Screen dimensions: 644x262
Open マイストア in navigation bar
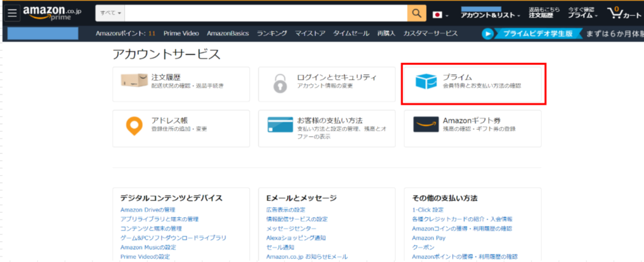coord(310,33)
